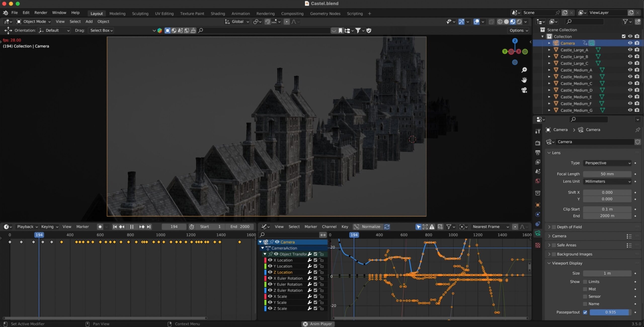Jump to the timeline start frame
Screen dimensions: 644x327
[x=115, y=227]
